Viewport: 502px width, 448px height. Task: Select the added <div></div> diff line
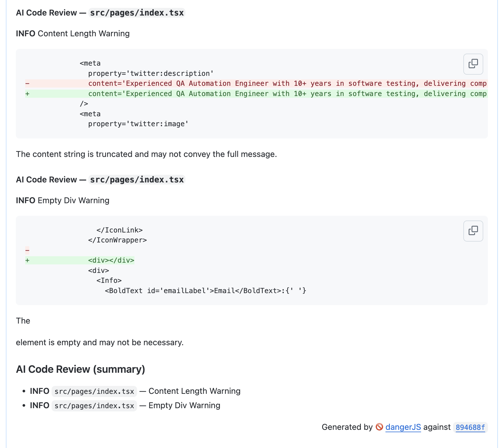click(x=80, y=260)
